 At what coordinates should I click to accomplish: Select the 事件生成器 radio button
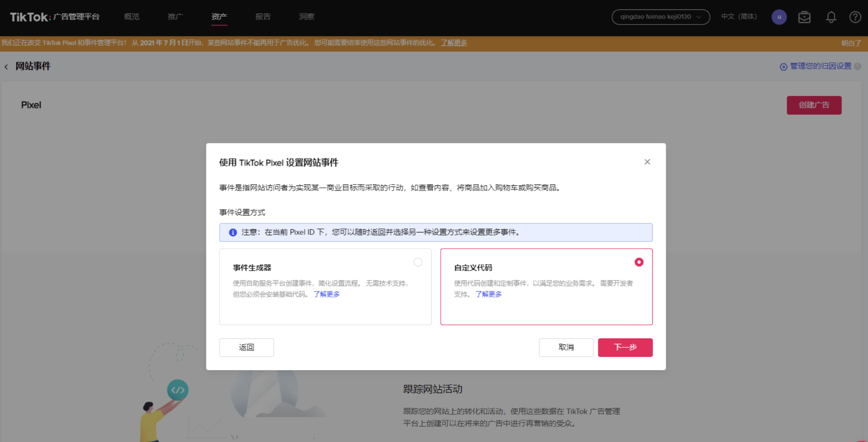pos(418,262)
